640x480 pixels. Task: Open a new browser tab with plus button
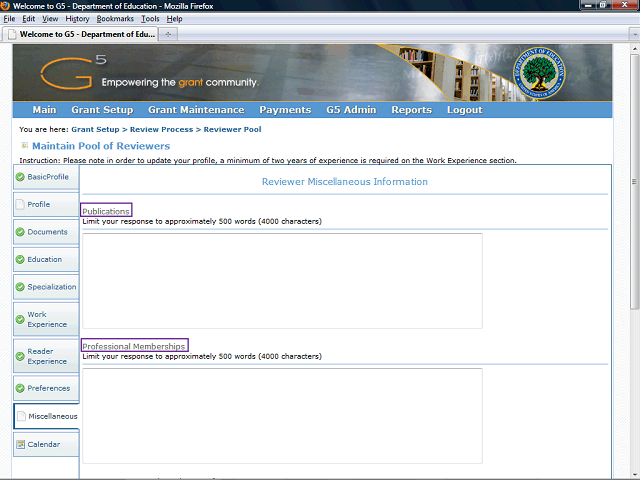(x=168, y=34)
